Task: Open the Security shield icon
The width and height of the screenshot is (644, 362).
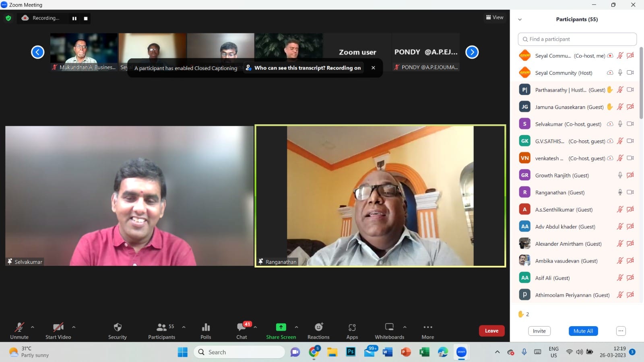Action: pyautogui.click(x=118, y=327)
